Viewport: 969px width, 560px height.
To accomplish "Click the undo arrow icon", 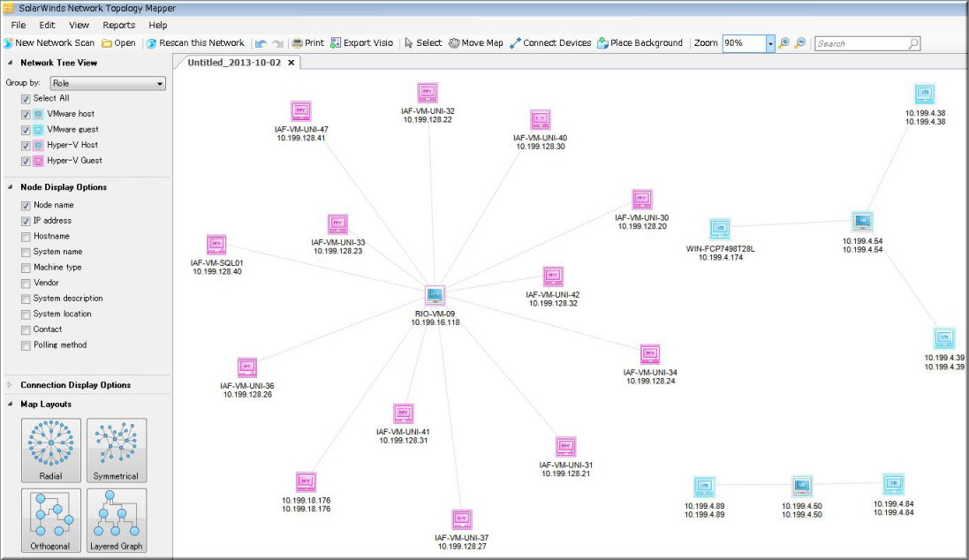I will (261, 43).
